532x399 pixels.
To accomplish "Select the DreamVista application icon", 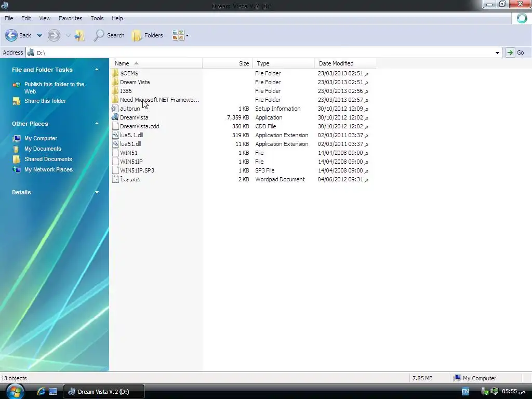I will pyautogui.click(x=115, y=117).
